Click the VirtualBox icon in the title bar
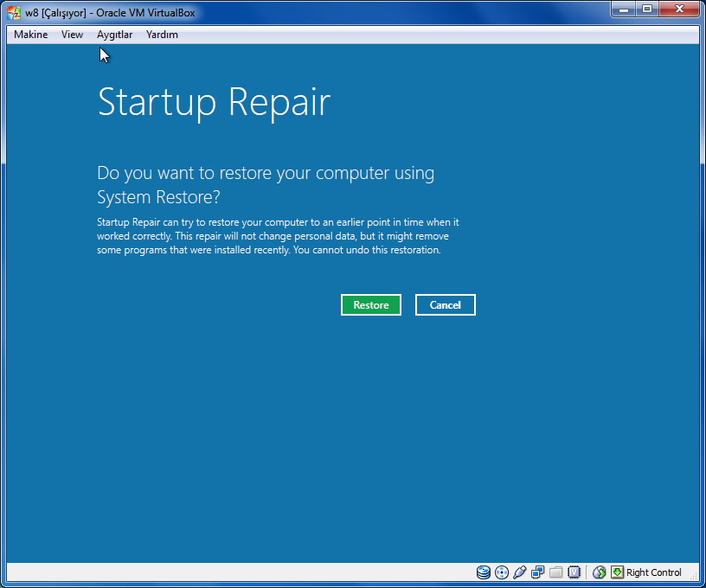 point(12,9)
